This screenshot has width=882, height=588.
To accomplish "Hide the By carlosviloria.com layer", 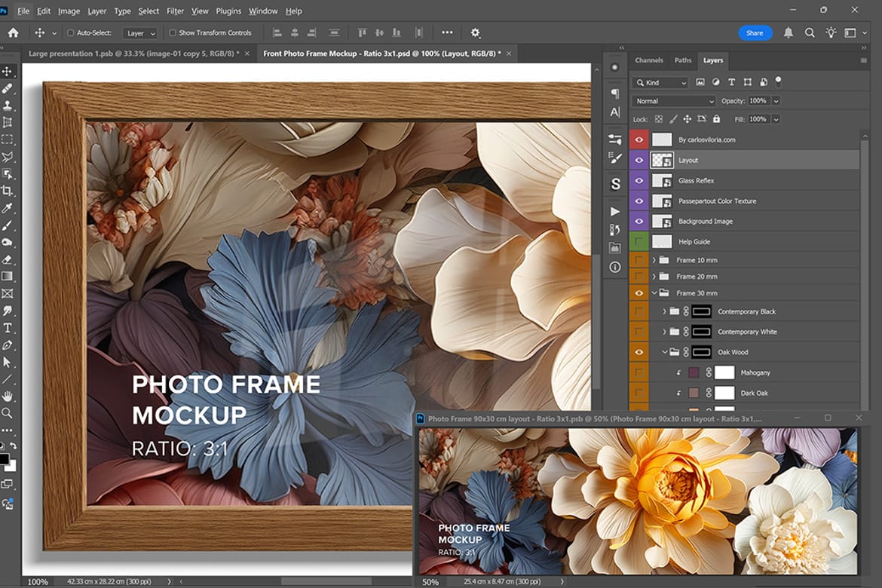I will pos(639,139).
